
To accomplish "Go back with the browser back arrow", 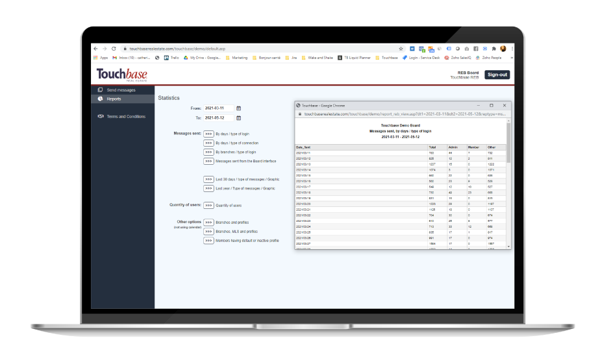I will coord(95,49).
